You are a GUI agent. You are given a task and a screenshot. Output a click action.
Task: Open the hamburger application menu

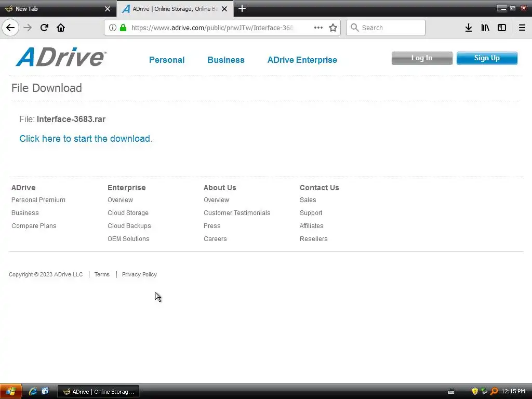point(522,28)
